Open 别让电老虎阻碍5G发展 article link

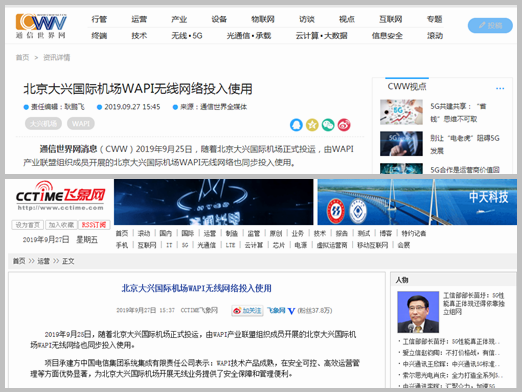(465, 144)
